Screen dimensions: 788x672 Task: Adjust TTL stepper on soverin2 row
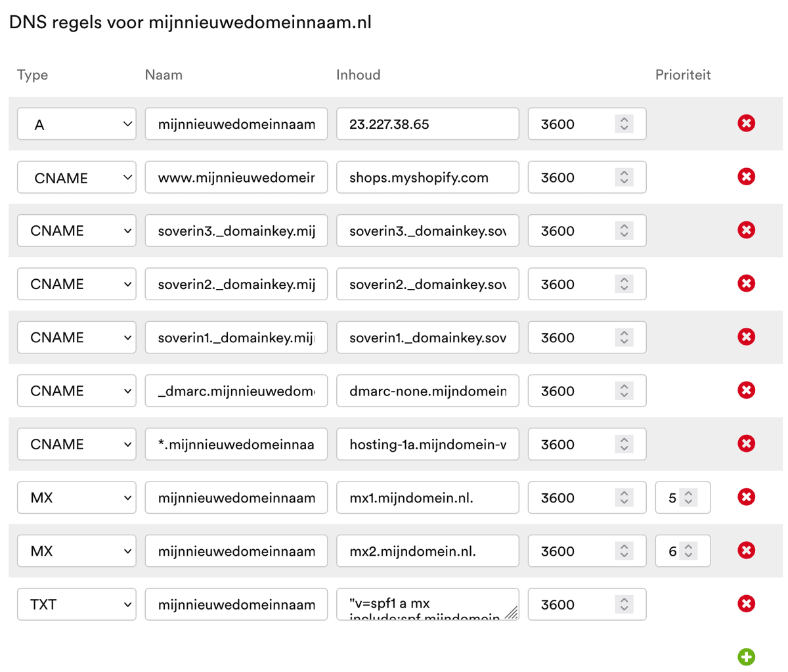(624, 284)
